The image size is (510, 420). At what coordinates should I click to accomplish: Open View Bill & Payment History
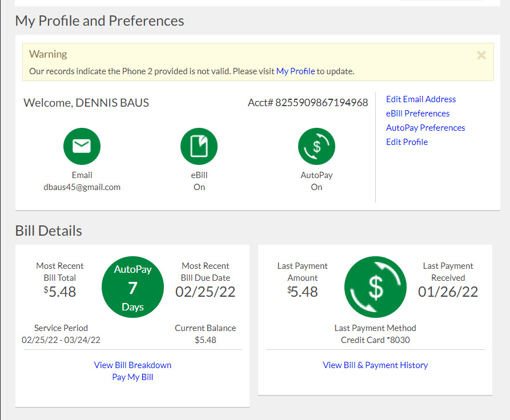(375, 365)
